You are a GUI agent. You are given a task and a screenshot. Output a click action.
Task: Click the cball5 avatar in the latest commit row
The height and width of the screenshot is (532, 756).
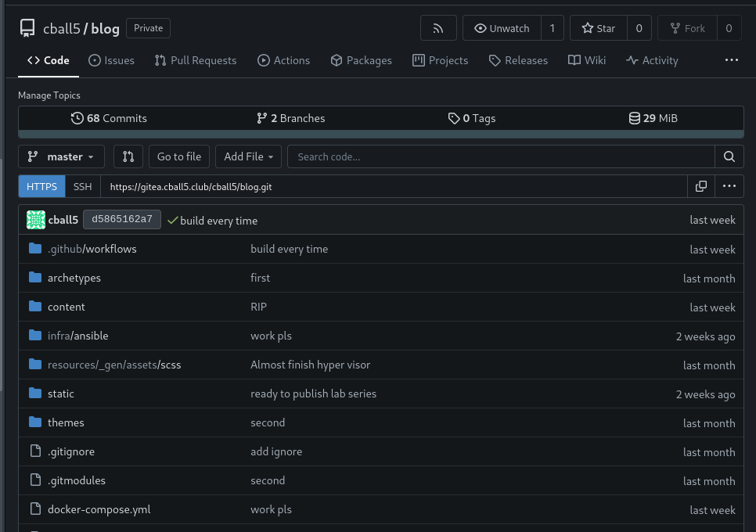(x=36, y=220)
